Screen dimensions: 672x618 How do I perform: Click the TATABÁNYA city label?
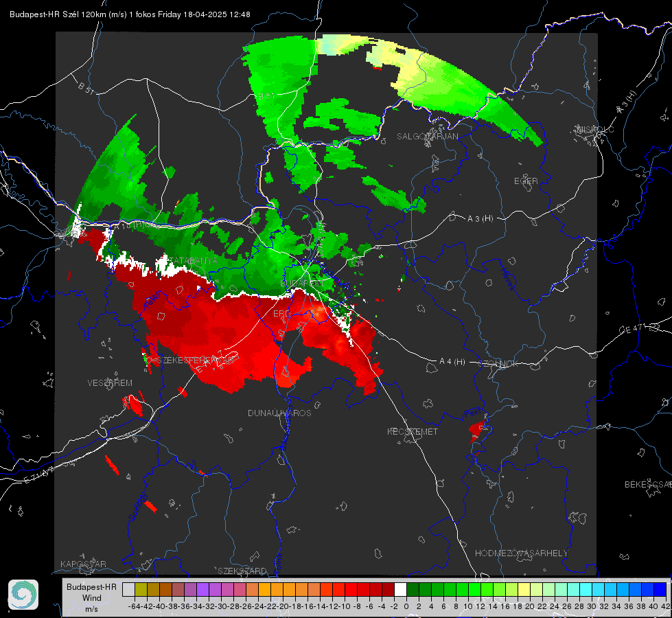194,260
